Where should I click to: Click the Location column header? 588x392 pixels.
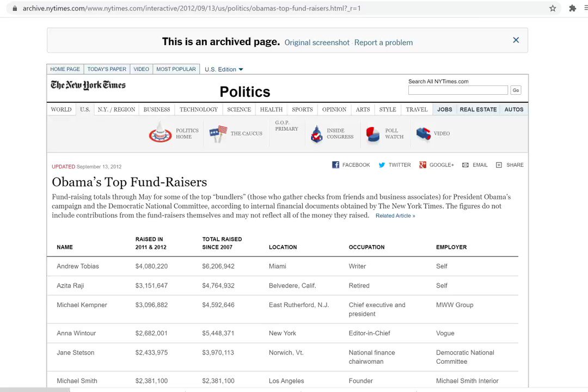click(283, 247)
